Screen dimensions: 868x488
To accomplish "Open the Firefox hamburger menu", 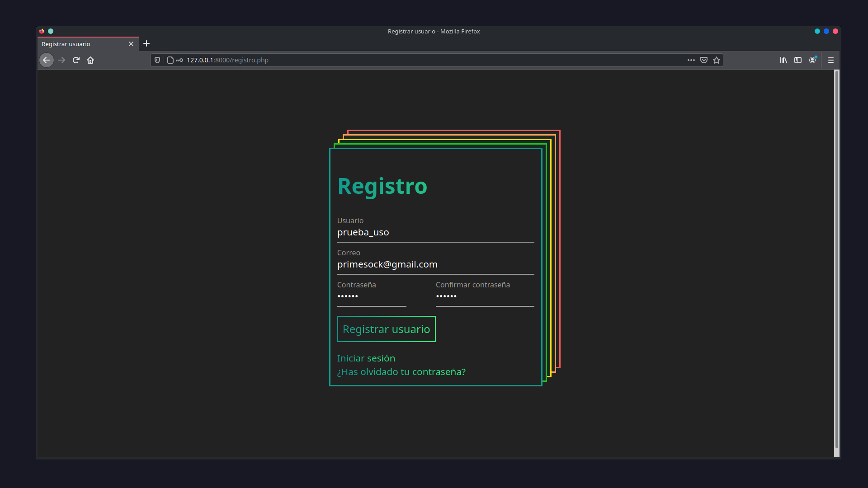I will [831, 60].
